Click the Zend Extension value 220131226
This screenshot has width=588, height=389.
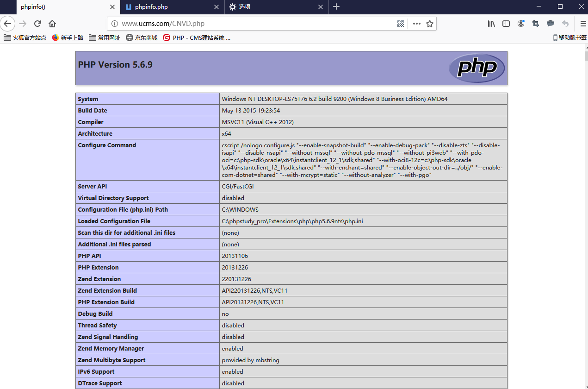tap(236, 279)
